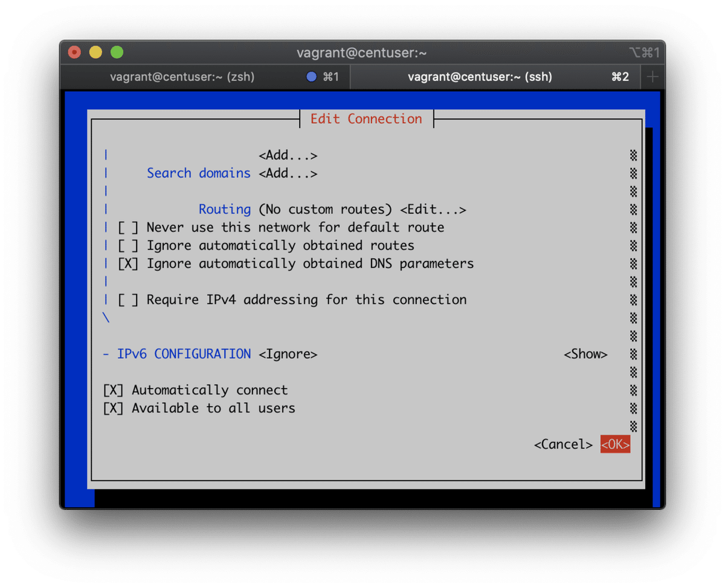725x588 pixels.
Task: Click the window title vagrant@centuser:~
Action: coord(362,53)
